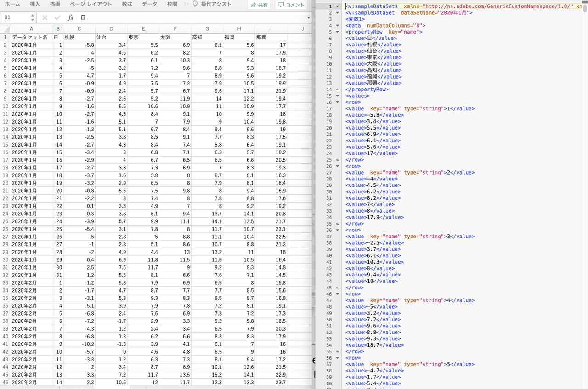
Task: Collapse the row fold at line 16
Action: (x=338, y=102)
